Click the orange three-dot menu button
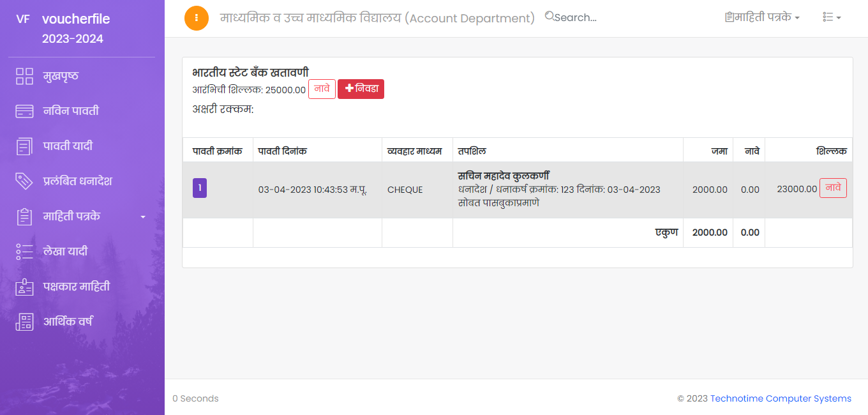This screenshot has height=415, width=868. point(197,18)
